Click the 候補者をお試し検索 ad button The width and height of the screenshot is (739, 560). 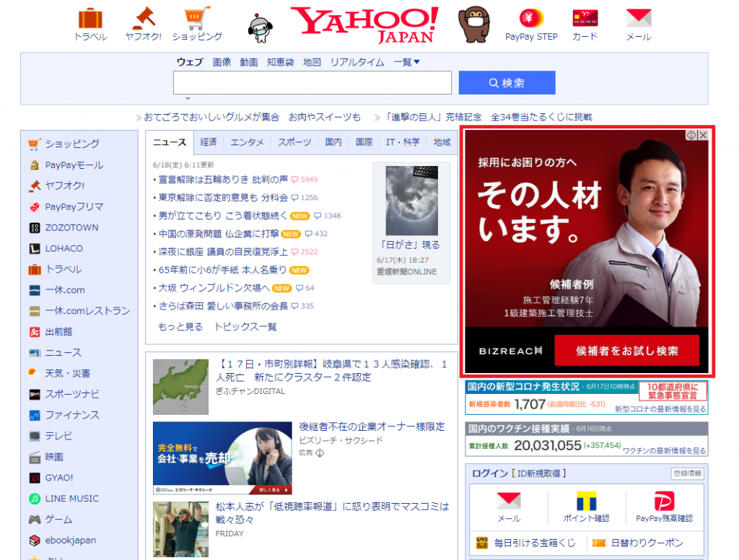point(627,351)
